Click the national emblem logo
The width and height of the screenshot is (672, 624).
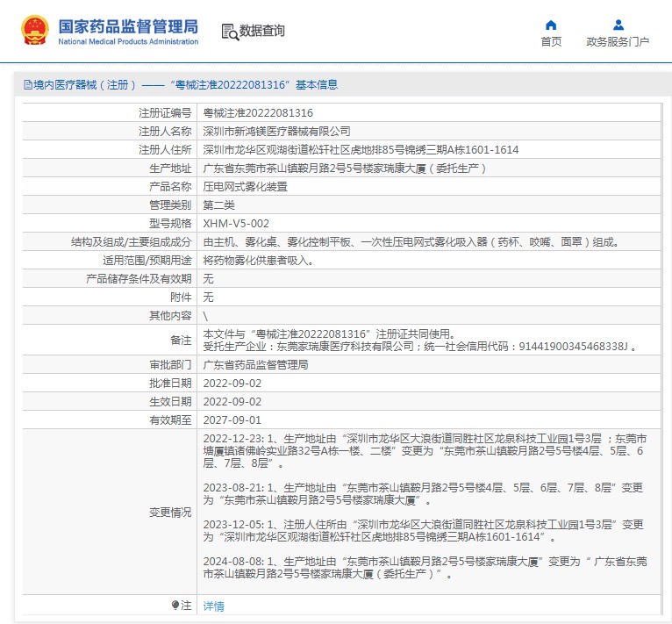point(35,30)
